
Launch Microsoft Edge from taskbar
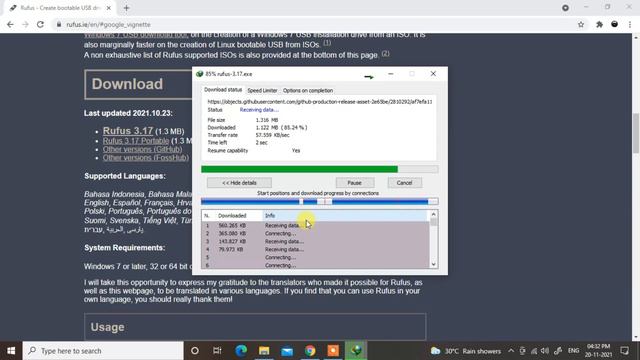241,351
